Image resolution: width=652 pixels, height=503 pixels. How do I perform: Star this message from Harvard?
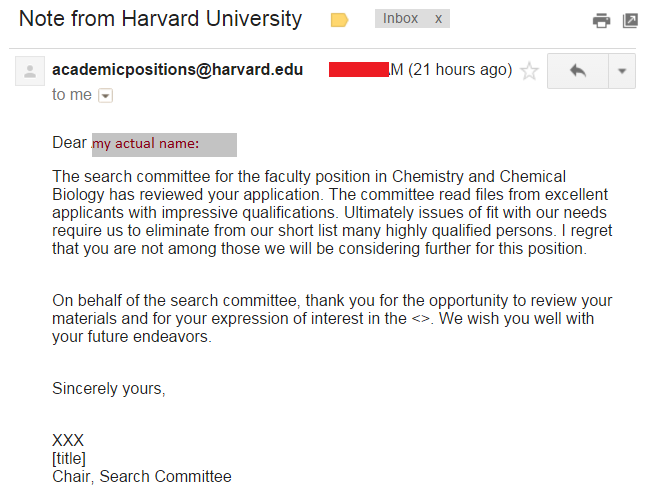[x=529, y=71]
